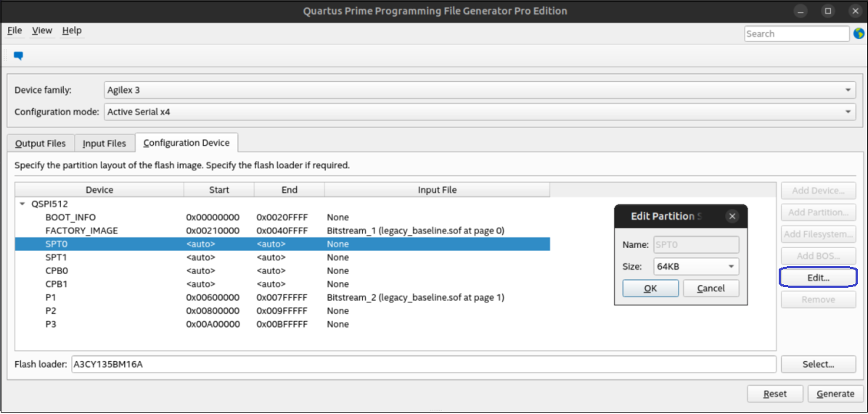Open the File menu
Image resolution: width=868 pixels, height=414 pixels.
pyautogui.click(x=15, y=30)
